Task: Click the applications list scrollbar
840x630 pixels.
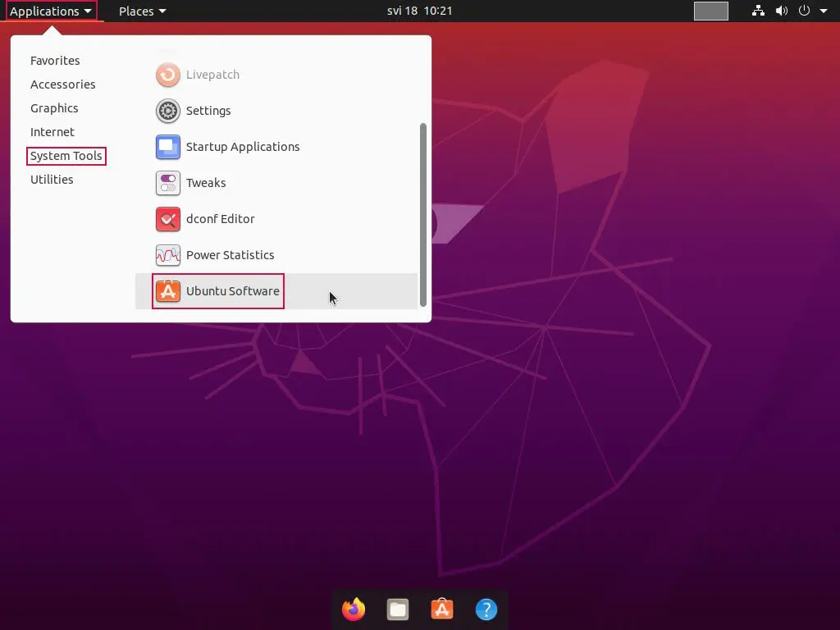Action: [422, 215]
